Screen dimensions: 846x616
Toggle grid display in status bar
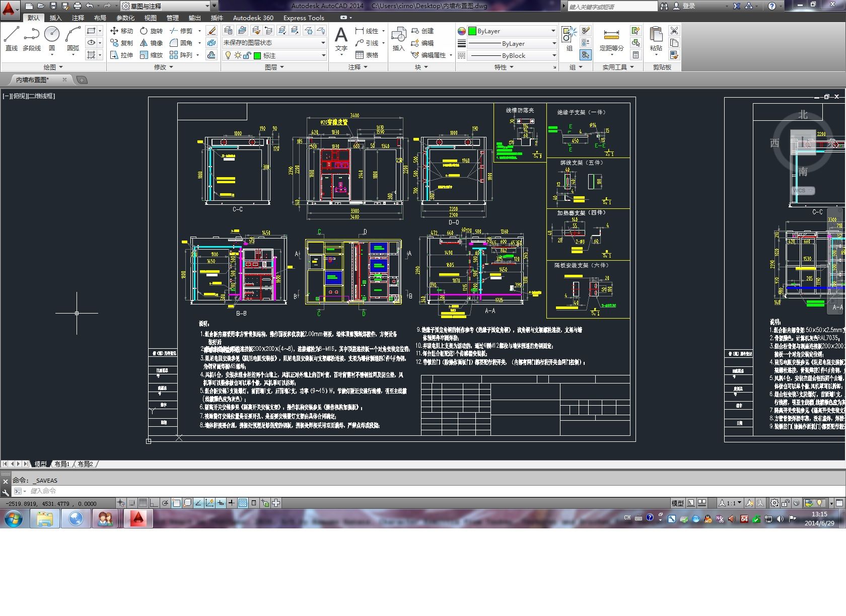[143, 503]
